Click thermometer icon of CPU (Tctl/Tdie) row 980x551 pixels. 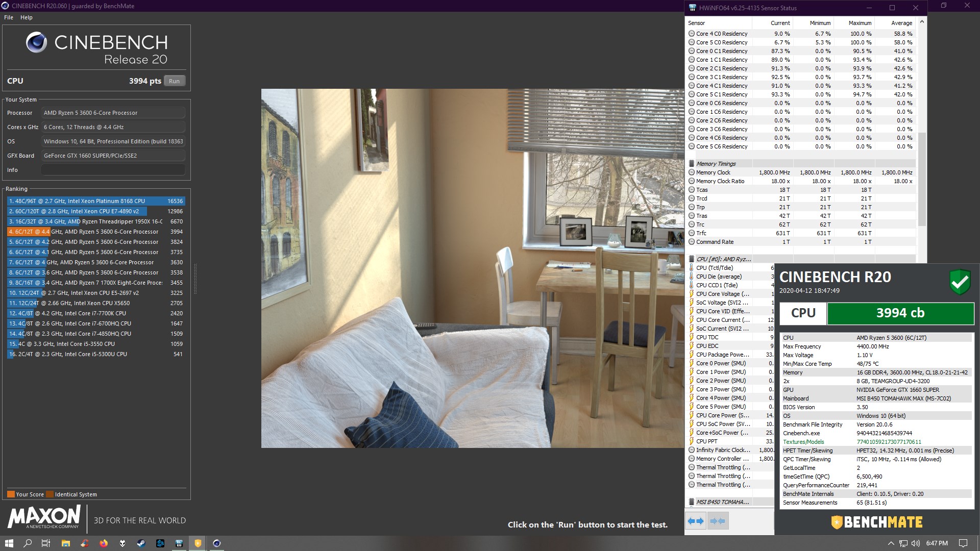(692, 268)
